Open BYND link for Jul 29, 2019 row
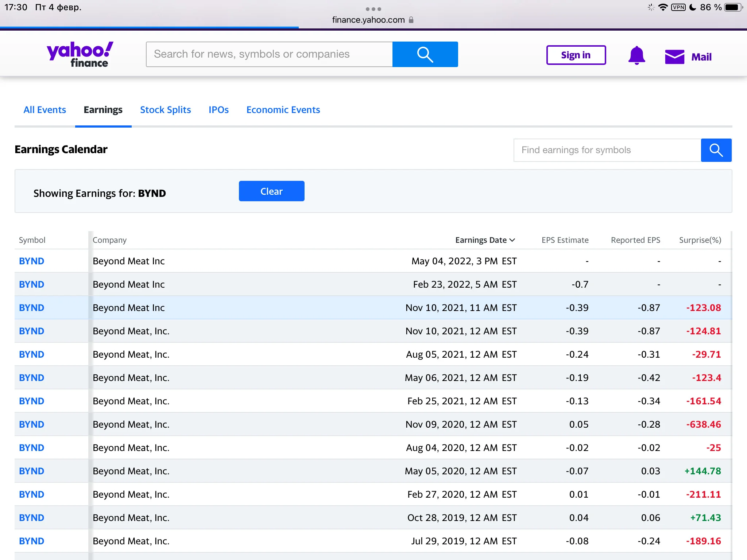This screenshot has width=747, height=560. (31, 541)
